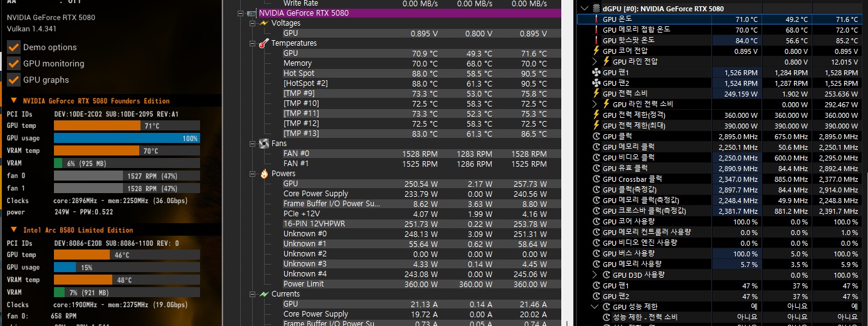868x326 pixels.
Task: Click the Powers flame icon in HWMonitor
Action: [264, 174]
